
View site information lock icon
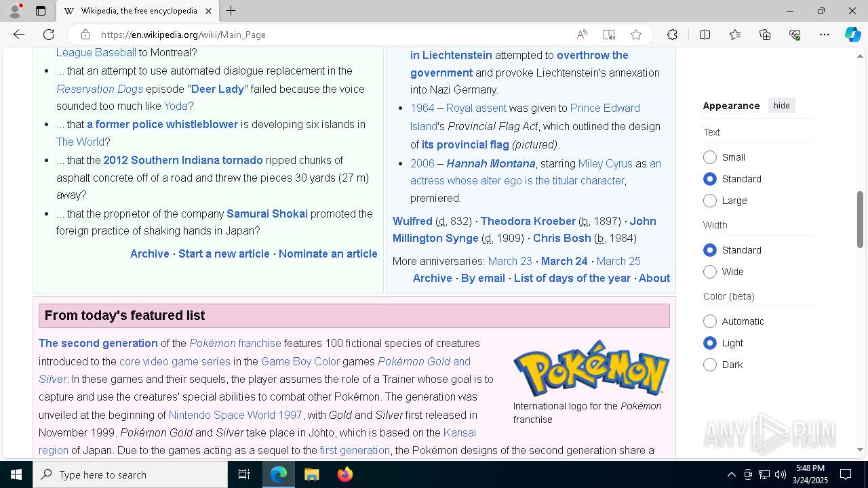click(85, 35)
